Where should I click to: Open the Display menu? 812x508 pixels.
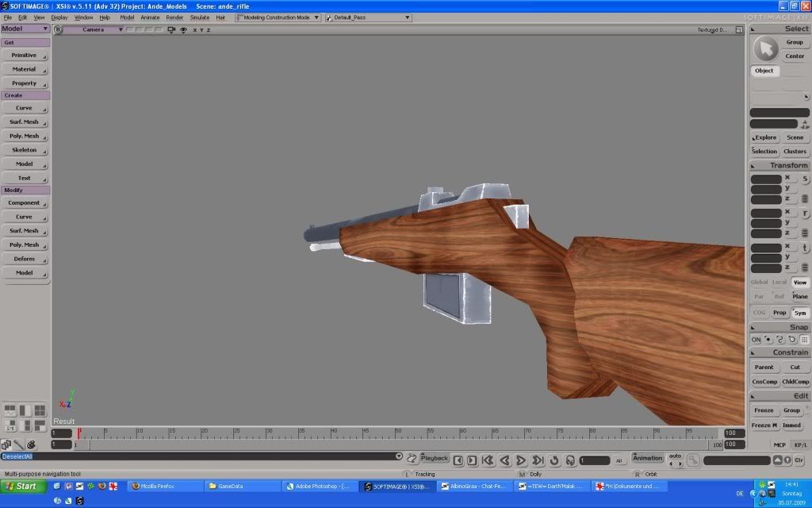pyautogui.click(x=59, y=17)
